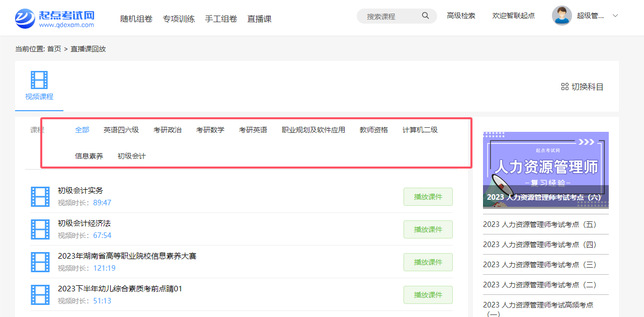
Task: Click film icon beside 初级会计实务
Action: (x=40, y=197)
